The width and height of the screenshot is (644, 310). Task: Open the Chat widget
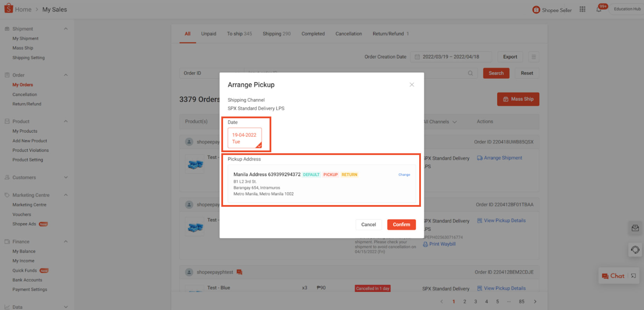pos(614,276)
